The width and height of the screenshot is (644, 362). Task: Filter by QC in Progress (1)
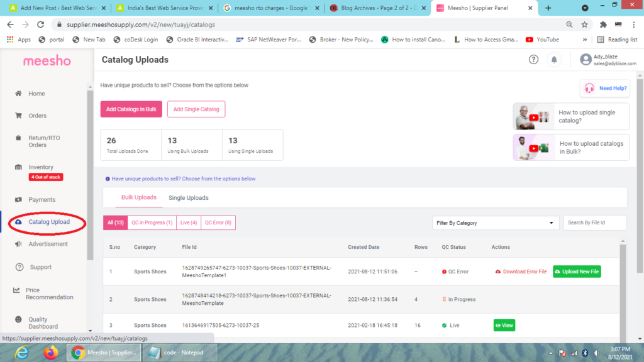pos(152,222)
